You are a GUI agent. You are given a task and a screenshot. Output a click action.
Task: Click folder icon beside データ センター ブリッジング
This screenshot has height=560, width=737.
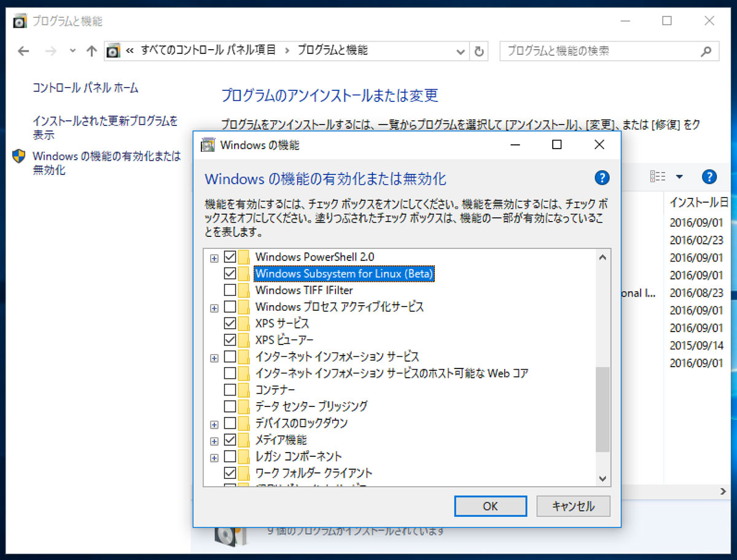(x=244, y=406)
